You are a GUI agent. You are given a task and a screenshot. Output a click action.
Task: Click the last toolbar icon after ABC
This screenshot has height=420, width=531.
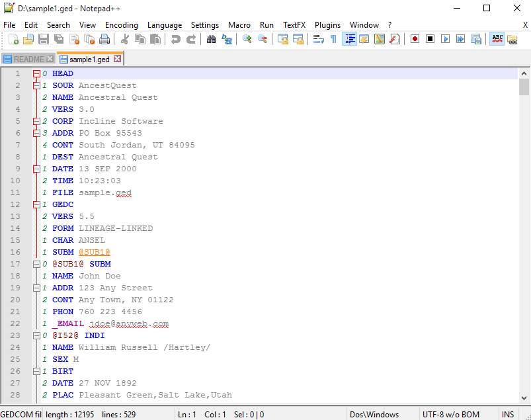coord(512,39)
